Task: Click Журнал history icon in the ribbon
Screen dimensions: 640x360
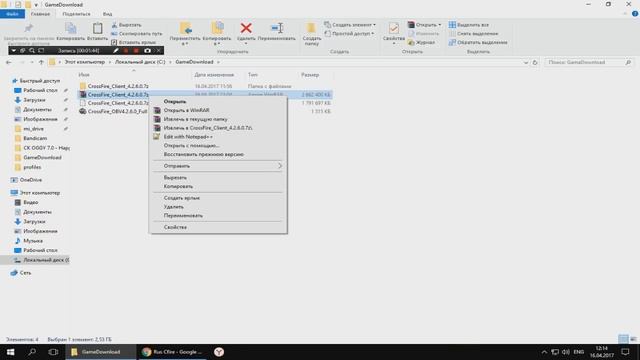Action: click(422, 42)
